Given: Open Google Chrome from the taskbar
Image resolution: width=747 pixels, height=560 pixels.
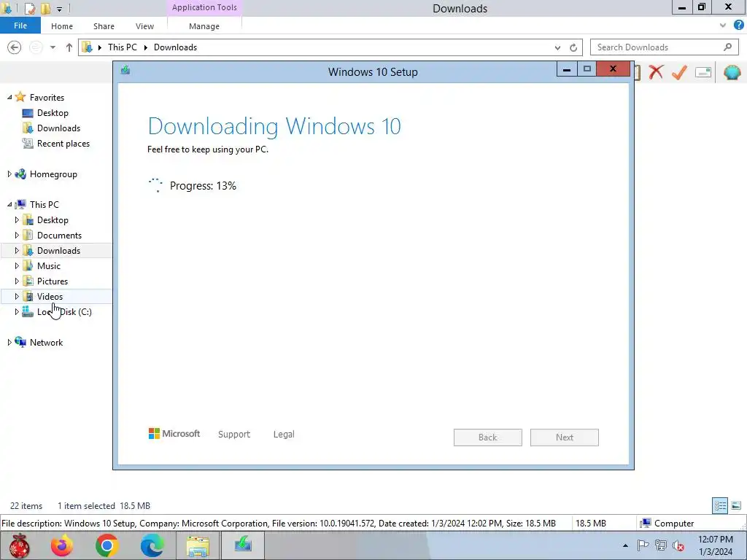Looking at the screenshot, I should pyautogui.click(x=107, y=545).
